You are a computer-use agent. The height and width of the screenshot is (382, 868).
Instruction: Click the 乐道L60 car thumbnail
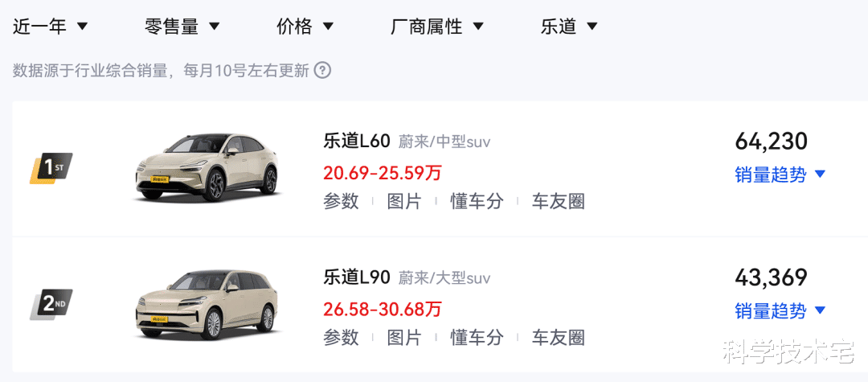click(208, 167)
